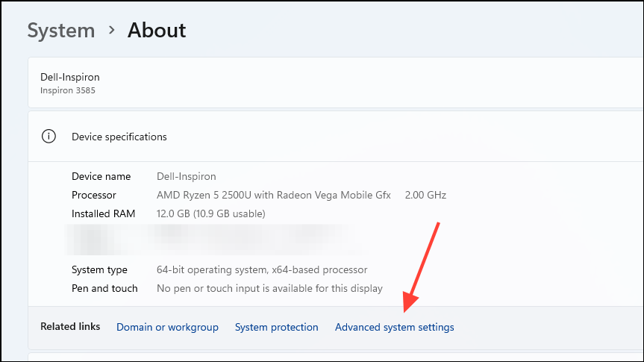Open Advanced system settings link

pos(394,327)
